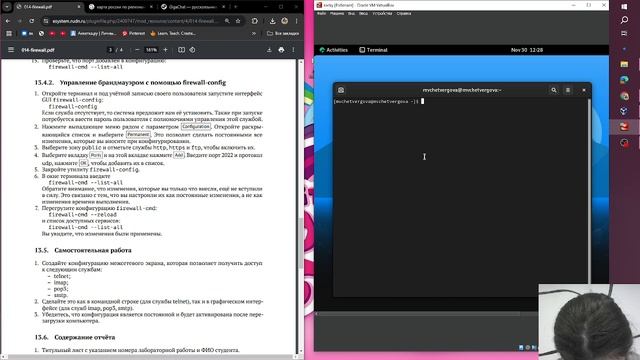Toggle the PDF viewer sidebar menu

tap(11, 50)
